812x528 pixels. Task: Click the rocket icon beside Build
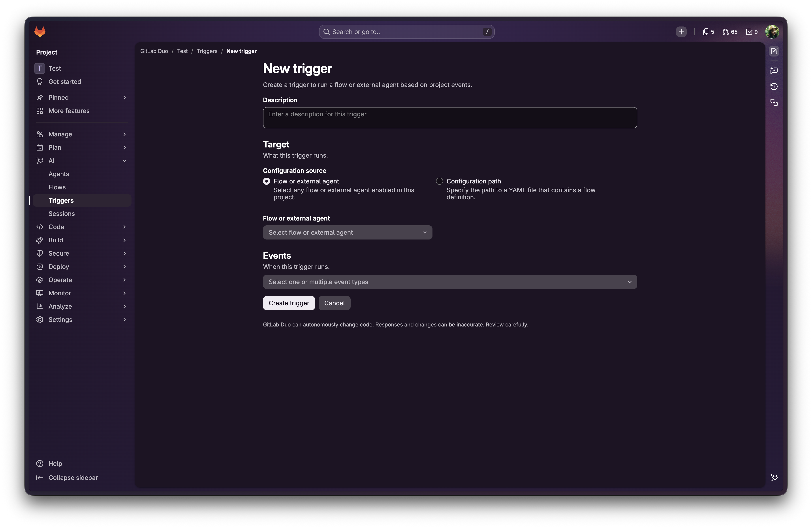click(39, 240)
